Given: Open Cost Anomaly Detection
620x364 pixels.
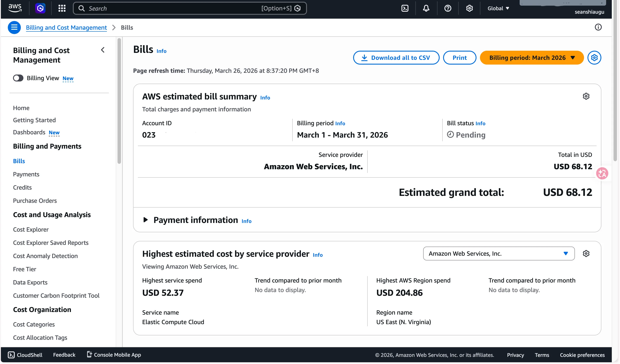Looking at the screenshot, I should 45,256.
